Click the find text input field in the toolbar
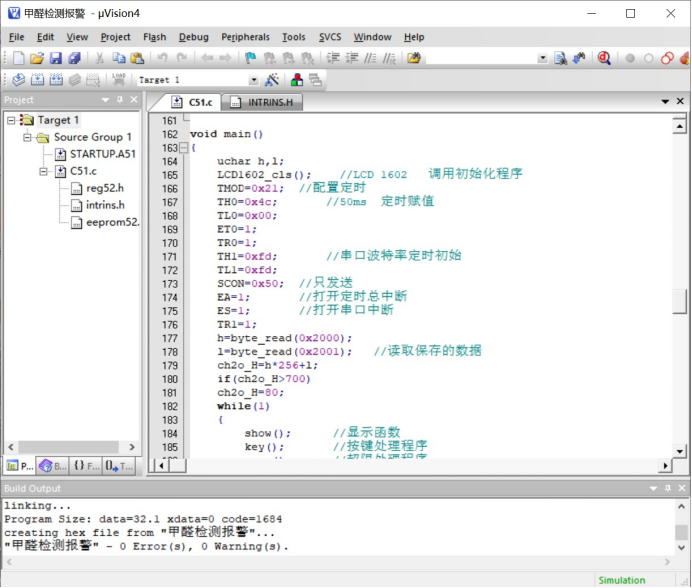The width and height of the screenshot is (692, 588). pyautogui.click(x=481, y=58)
